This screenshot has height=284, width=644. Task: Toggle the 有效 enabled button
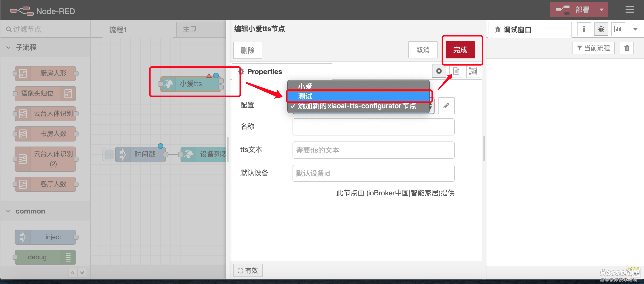(248, 270)
